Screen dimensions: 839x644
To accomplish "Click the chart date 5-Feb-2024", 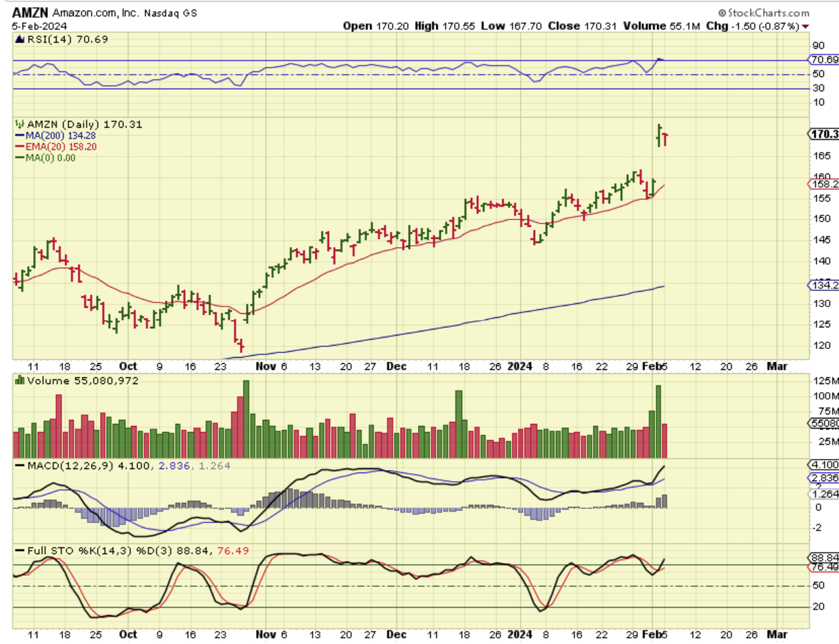I will pos(39,26).
